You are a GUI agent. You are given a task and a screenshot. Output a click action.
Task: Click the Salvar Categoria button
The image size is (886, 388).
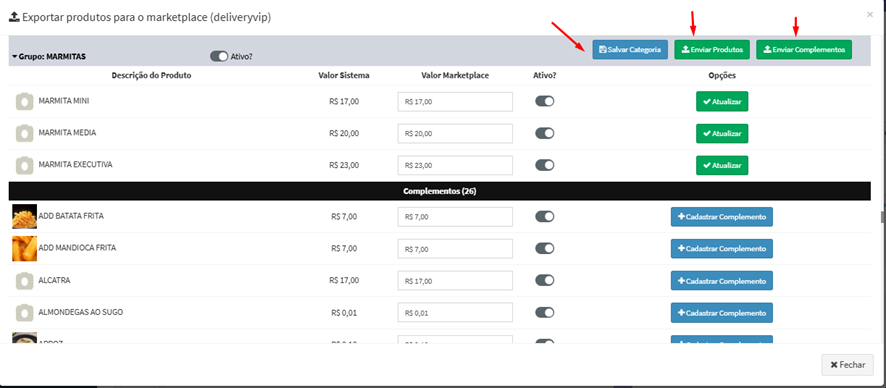pos(630,50)
